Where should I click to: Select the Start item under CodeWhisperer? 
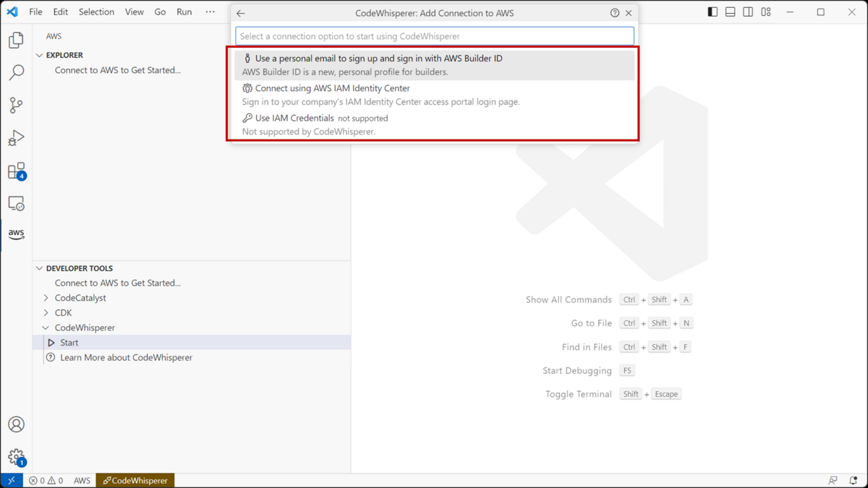tap(192, 343)
